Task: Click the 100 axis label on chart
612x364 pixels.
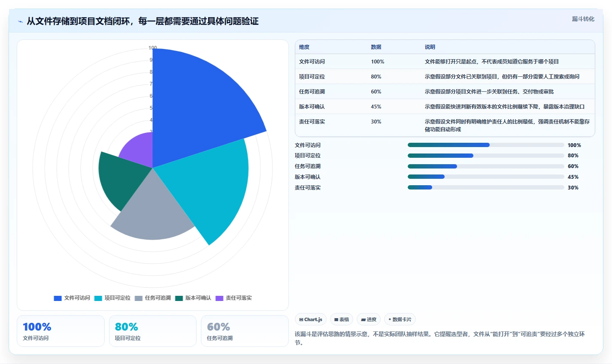Action: coord(153,48)
